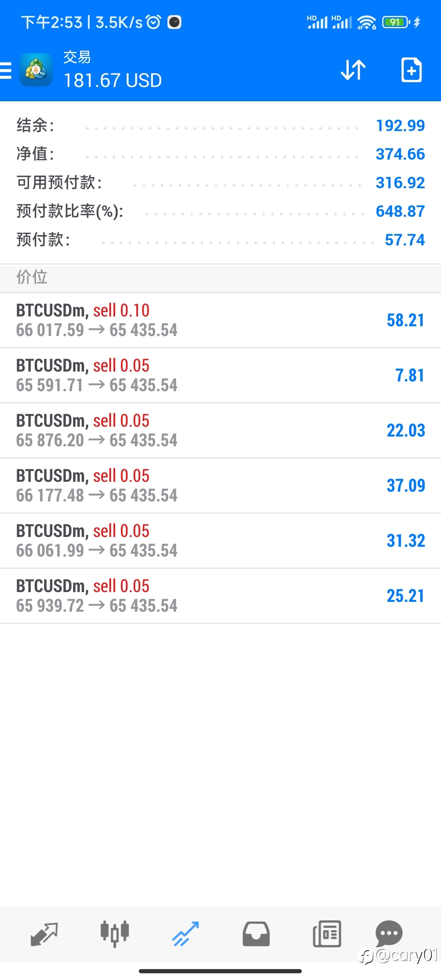This screenshot has height=980, width=441.
Task: Open the Chat speech-bubble icon
Action: point(389,933)
